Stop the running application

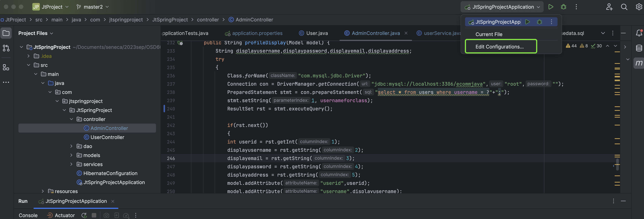pyautogui.click(x=94, y=215)
